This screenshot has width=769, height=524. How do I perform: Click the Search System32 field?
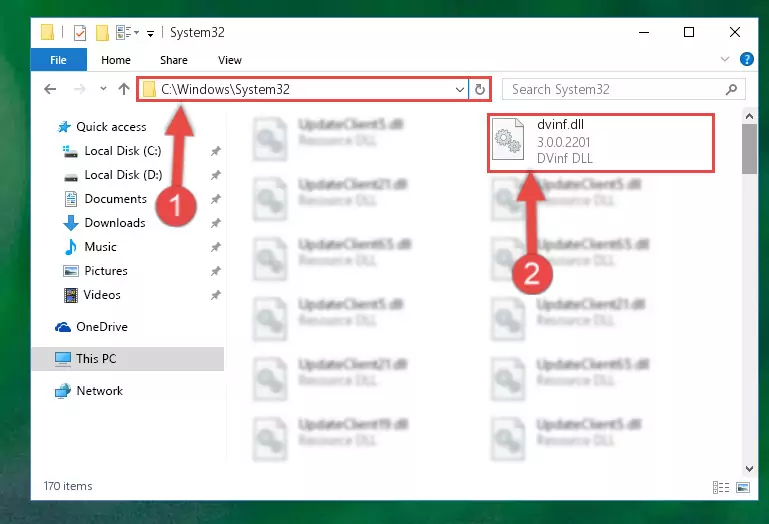tap(623, 89)
